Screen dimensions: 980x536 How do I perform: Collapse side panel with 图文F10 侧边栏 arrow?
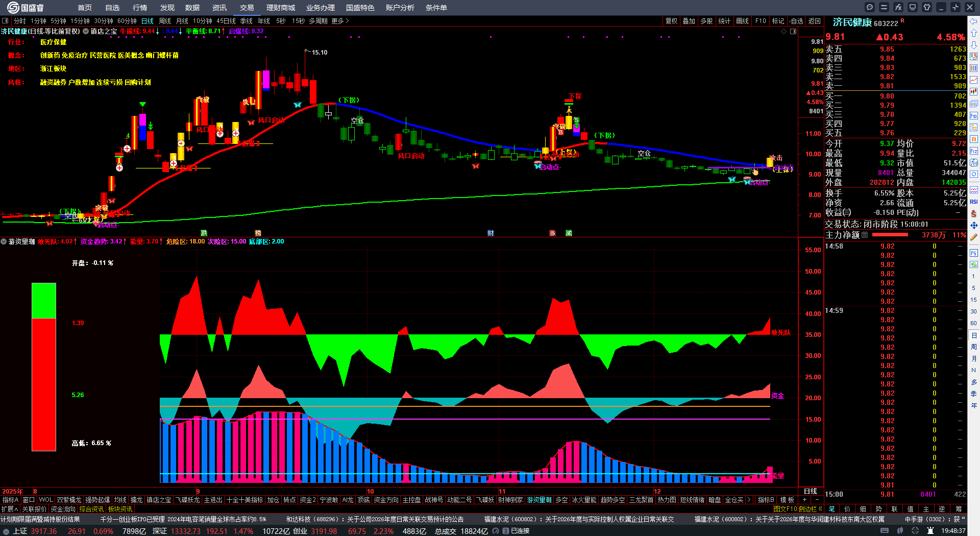[x=820, y=508]
